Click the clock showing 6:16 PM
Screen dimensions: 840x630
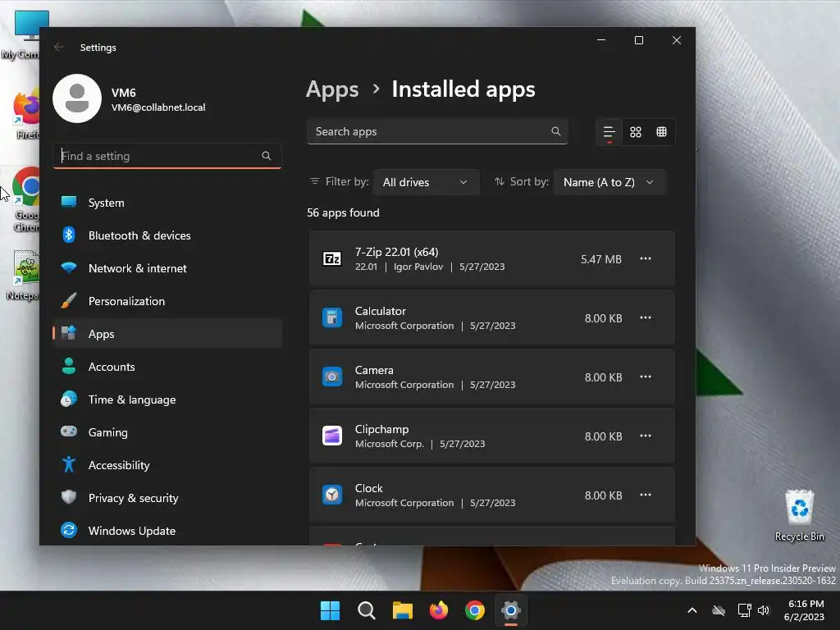[806, 604]
